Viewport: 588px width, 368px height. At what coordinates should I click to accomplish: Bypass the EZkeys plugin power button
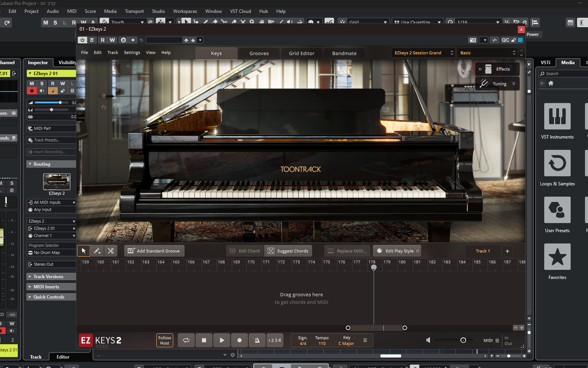82,40
